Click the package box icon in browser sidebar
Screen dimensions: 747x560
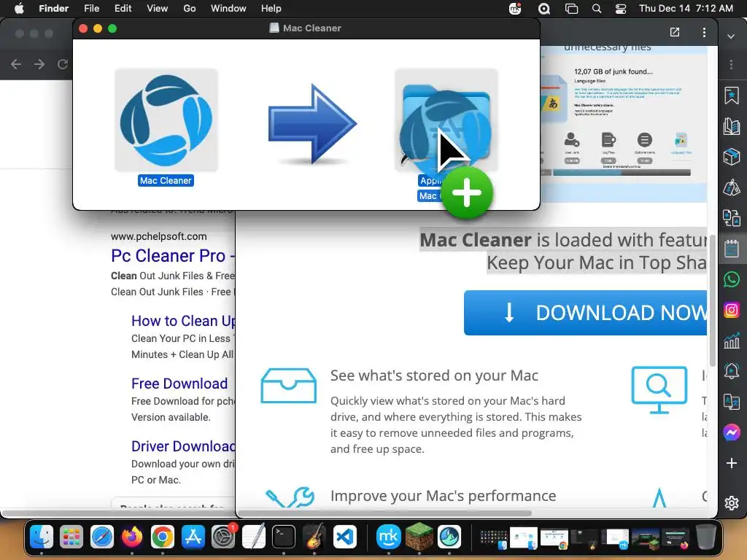click(x=731, y=156)
